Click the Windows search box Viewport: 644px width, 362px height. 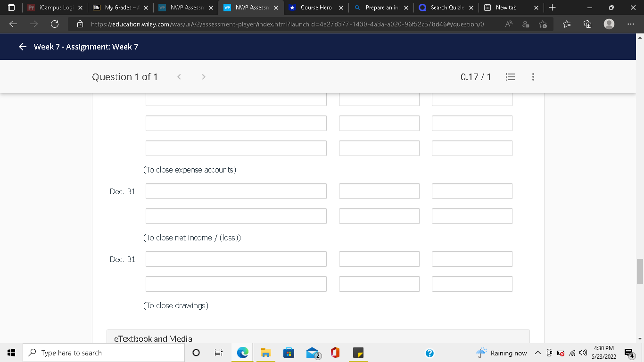click(x=104, y=353)
